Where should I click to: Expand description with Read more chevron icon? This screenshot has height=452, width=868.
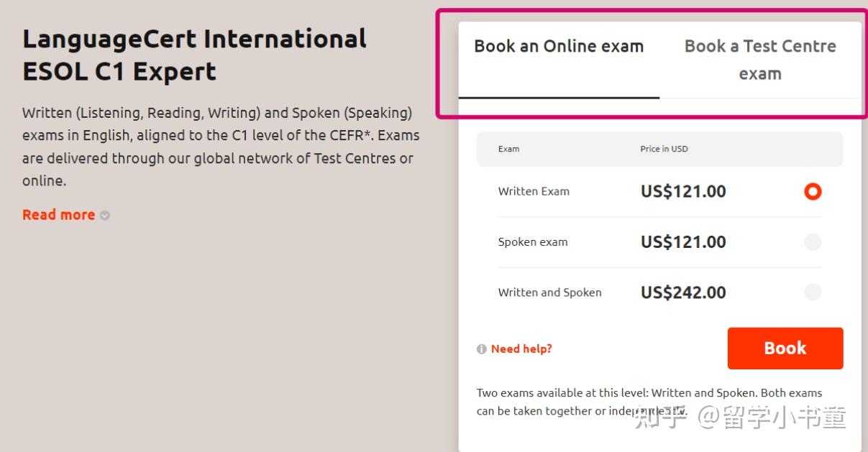pos(105,216)
